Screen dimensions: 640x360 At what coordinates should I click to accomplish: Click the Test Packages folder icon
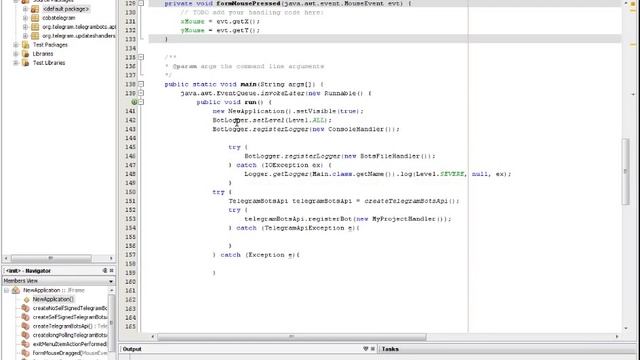coord(25,44)
